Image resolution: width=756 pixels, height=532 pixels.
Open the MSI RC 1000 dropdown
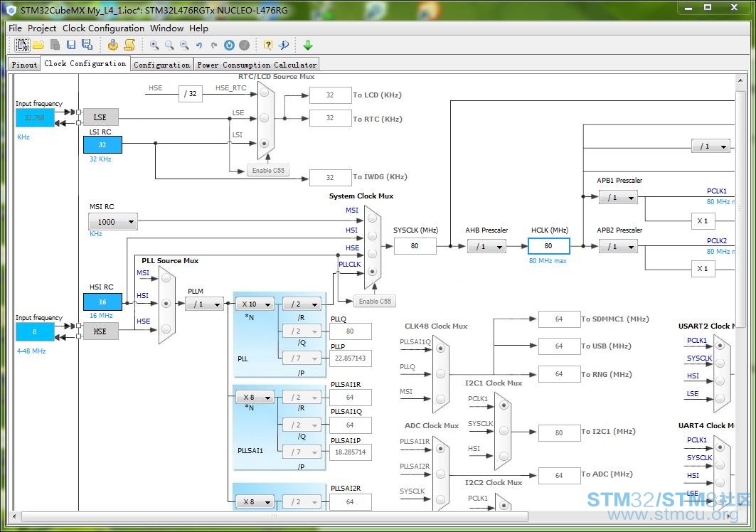click(x=113, y=221)
